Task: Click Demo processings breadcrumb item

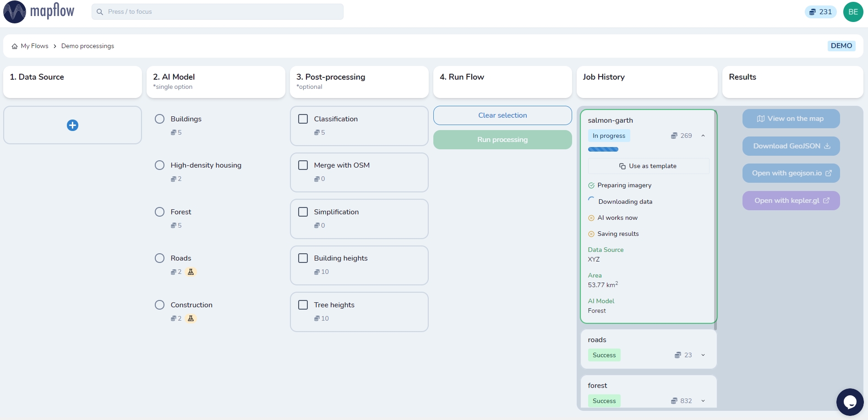Action: 87,46
